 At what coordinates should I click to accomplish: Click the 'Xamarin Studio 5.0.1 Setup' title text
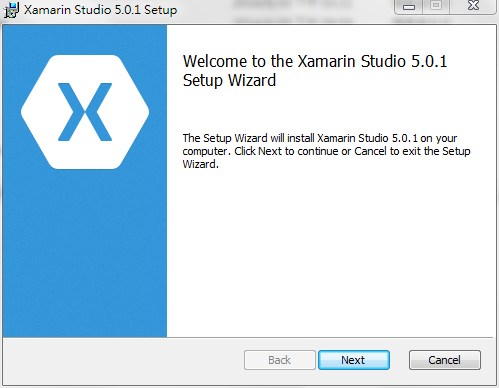coord(100,10)
